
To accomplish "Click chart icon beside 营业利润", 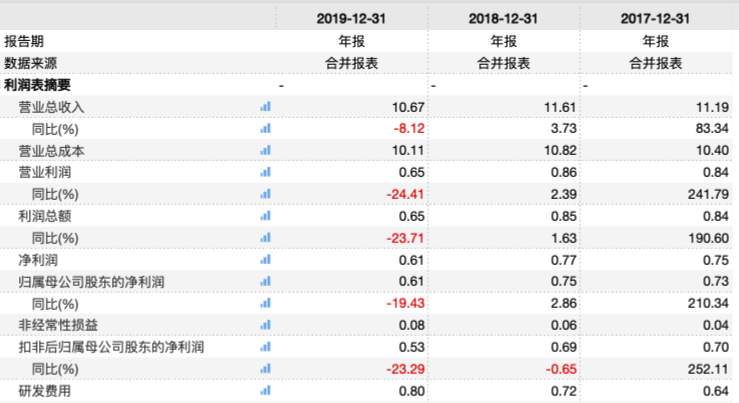I will coord(265,172).
